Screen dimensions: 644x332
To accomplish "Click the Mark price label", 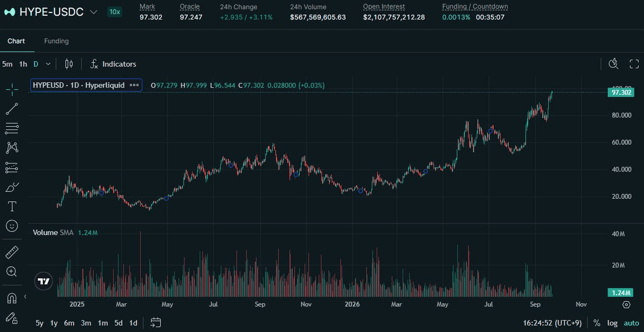I will point(147,6).
